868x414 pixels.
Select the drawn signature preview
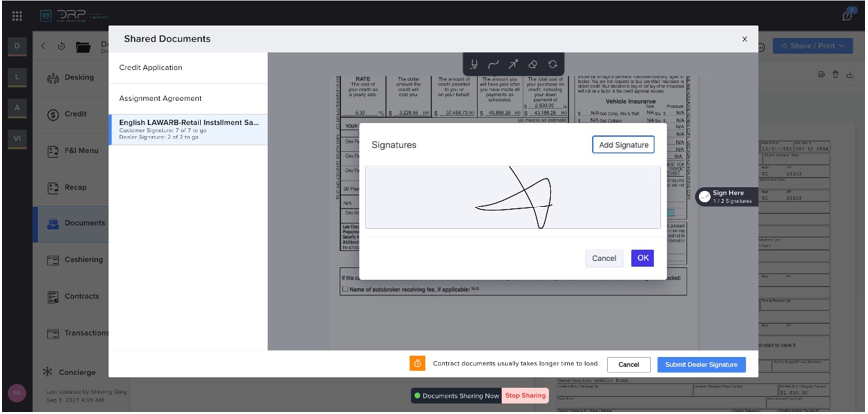(x=513, y=198)
